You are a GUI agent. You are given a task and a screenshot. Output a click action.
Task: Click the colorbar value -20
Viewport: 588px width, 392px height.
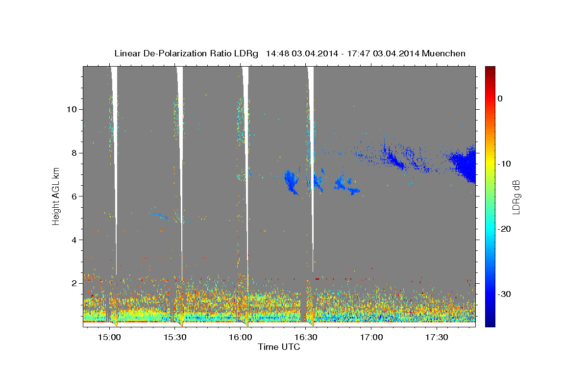[x=505, y=229]
